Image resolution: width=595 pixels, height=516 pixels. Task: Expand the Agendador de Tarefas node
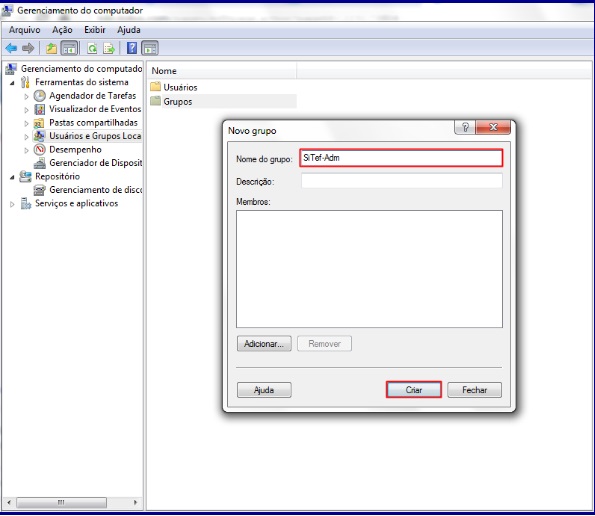point(26,96)
